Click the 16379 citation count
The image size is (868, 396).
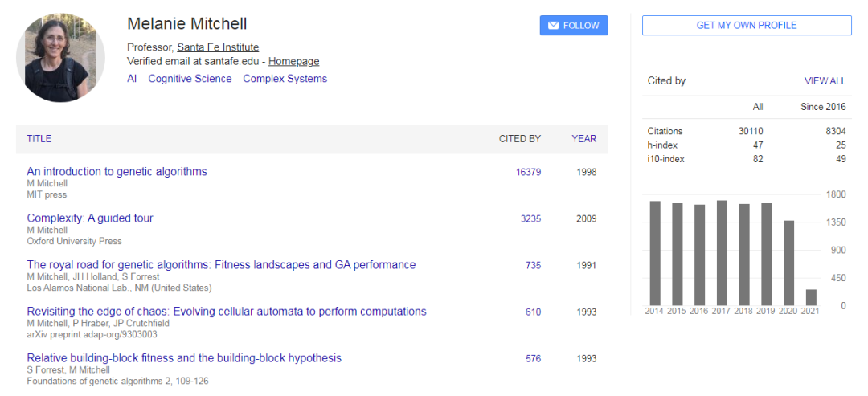point(528,172)
